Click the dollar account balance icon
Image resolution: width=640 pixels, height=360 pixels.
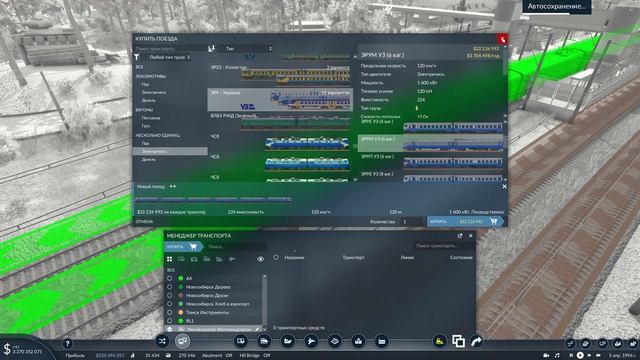coord(7,349)
